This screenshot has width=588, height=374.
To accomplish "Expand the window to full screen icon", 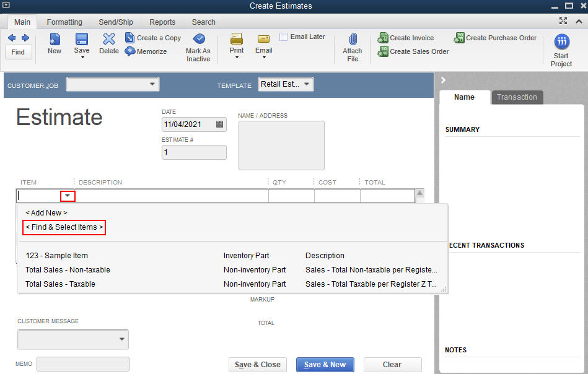I will click(563, 21).
